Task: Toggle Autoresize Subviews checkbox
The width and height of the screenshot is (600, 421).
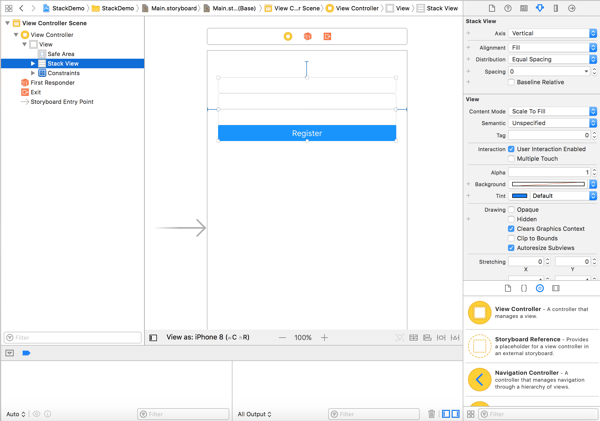Action: (511, 248)
